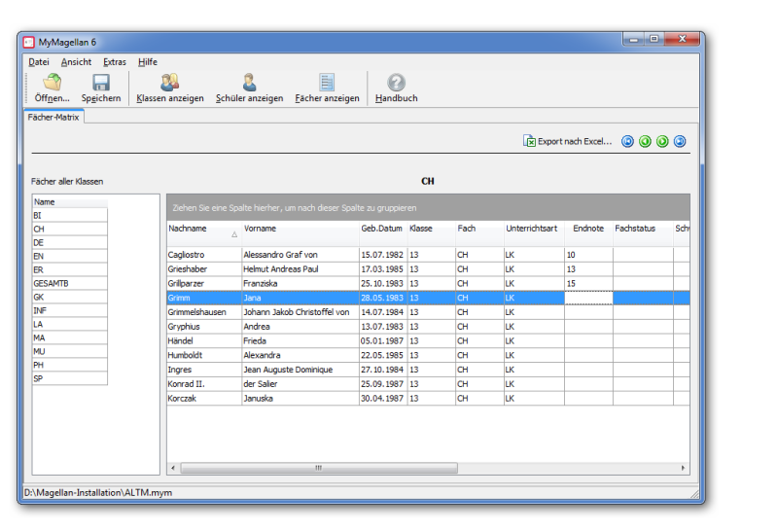The image size is (778, 532).
Task: Select subject MU in list
Action: click(x=69, y=351)
